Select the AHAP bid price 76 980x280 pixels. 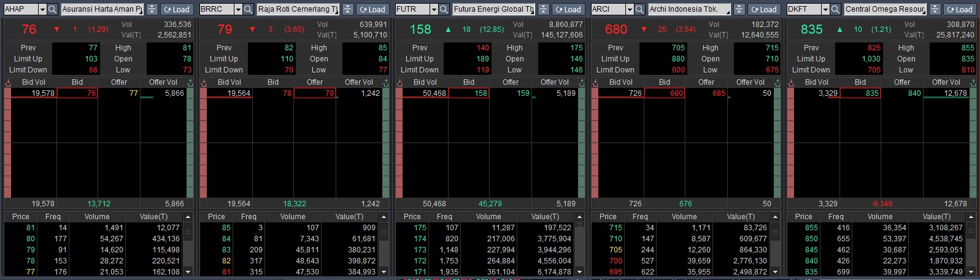(x=77, y=93)
